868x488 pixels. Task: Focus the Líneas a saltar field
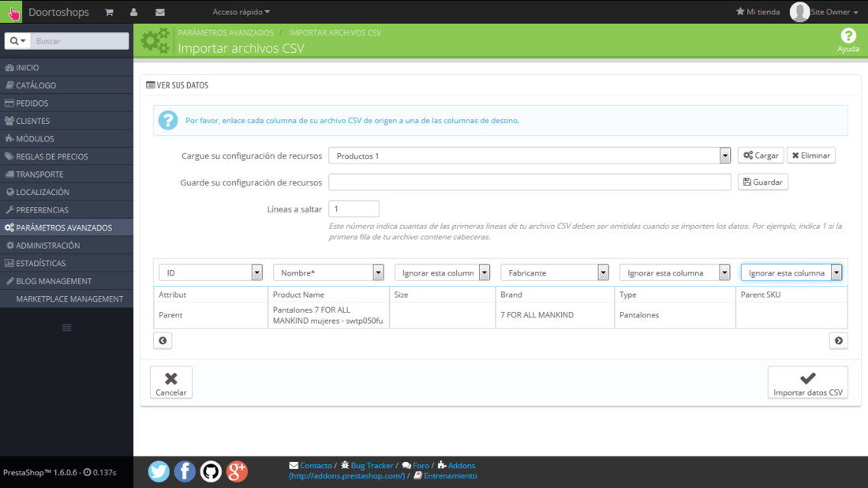pyautogui.click(x=354, y=208)
